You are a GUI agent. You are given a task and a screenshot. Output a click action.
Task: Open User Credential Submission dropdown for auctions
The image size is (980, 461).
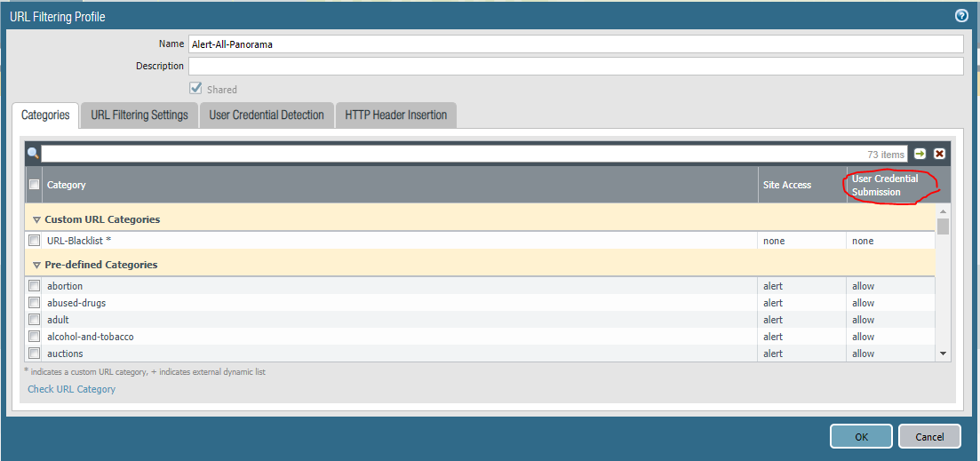pos(863,354)
